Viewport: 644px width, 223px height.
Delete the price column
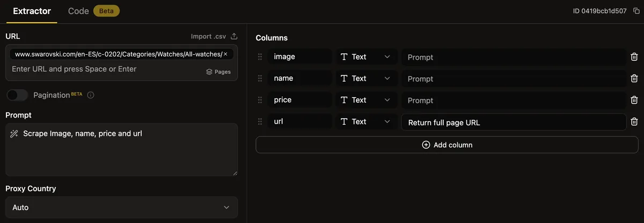634,100
